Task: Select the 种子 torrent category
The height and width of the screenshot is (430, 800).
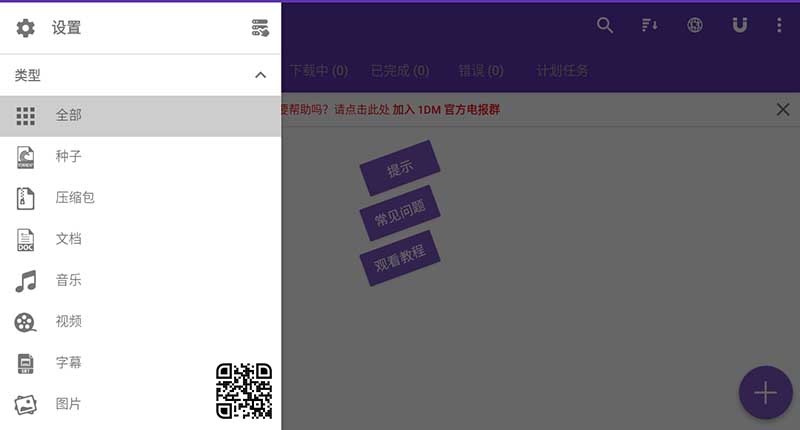Action: click(x=68, y=156)
